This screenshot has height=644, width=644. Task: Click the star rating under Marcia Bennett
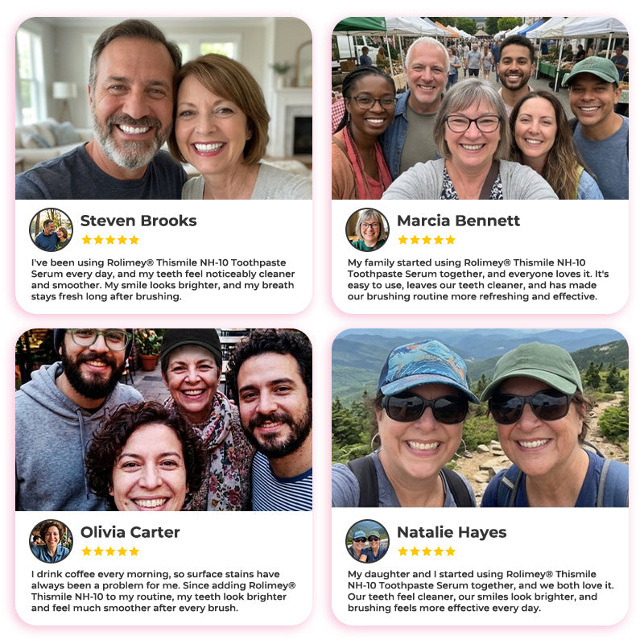(x=427, y=240)
